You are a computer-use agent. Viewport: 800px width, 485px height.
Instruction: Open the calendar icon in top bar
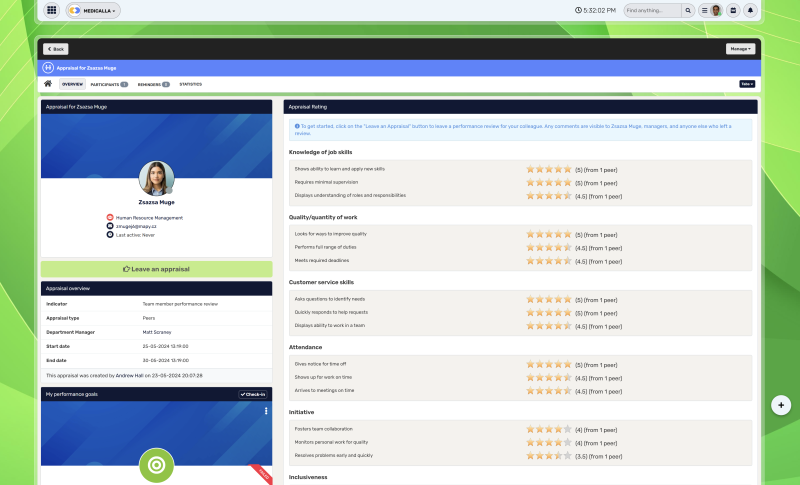click(733, 10)
